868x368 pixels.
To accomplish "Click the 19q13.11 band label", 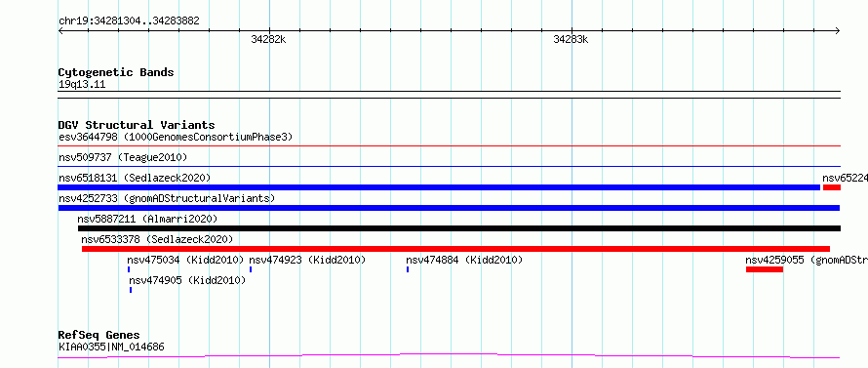I will 82,85.
